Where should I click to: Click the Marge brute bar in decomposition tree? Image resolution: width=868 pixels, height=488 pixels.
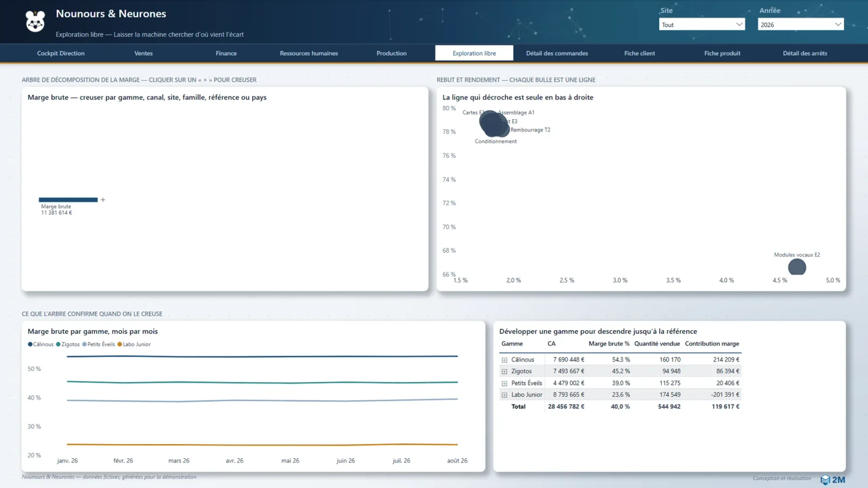68,200
